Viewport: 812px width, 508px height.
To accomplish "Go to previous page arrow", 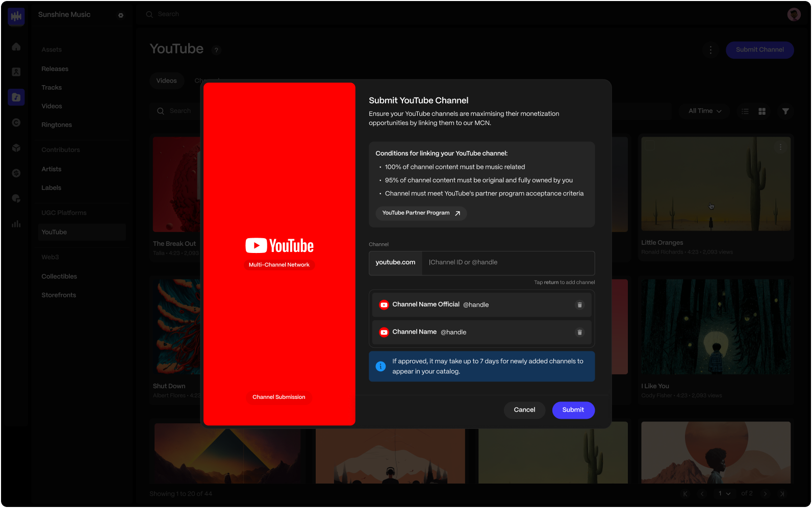I will pos(702,494).
